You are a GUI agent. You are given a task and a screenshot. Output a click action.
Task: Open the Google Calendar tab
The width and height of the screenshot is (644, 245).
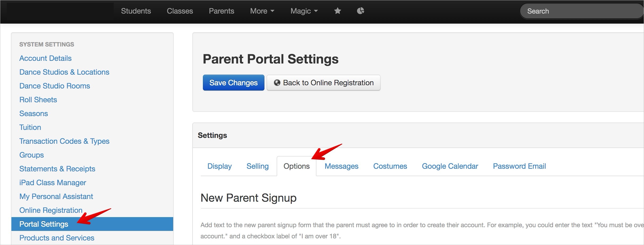(450, 166)
